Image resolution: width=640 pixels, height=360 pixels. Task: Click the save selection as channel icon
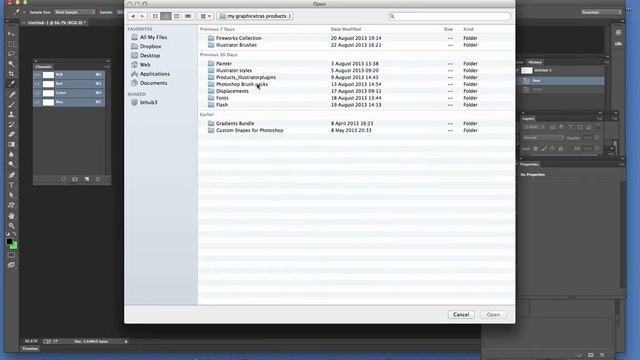(75, 179)
